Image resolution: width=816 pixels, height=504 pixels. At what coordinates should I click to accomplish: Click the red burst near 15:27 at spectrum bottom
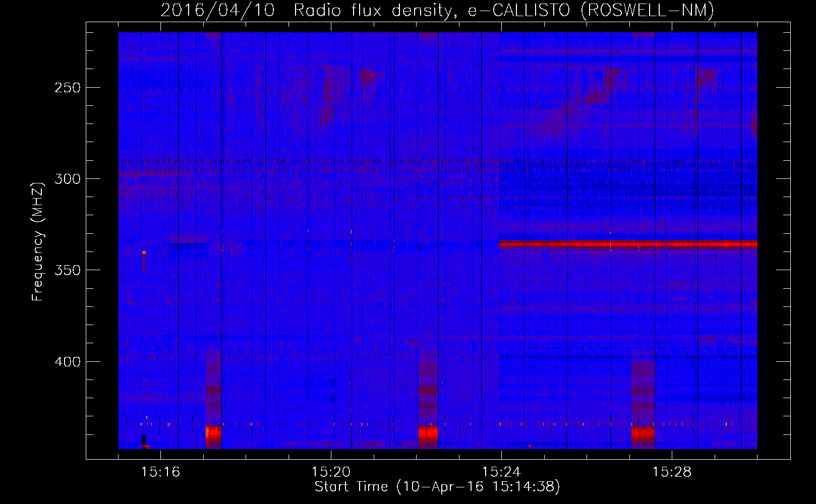643,433
